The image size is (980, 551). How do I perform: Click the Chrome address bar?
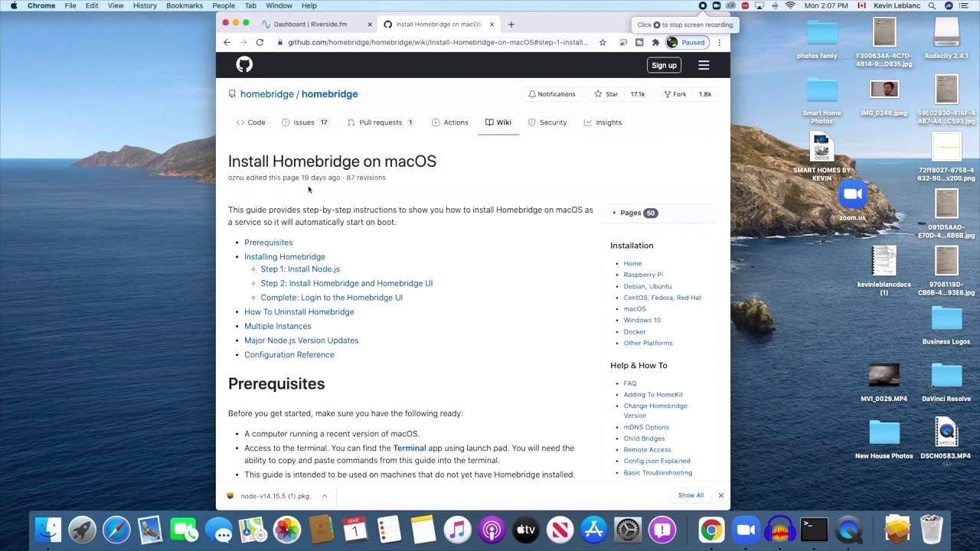point(438,42)
